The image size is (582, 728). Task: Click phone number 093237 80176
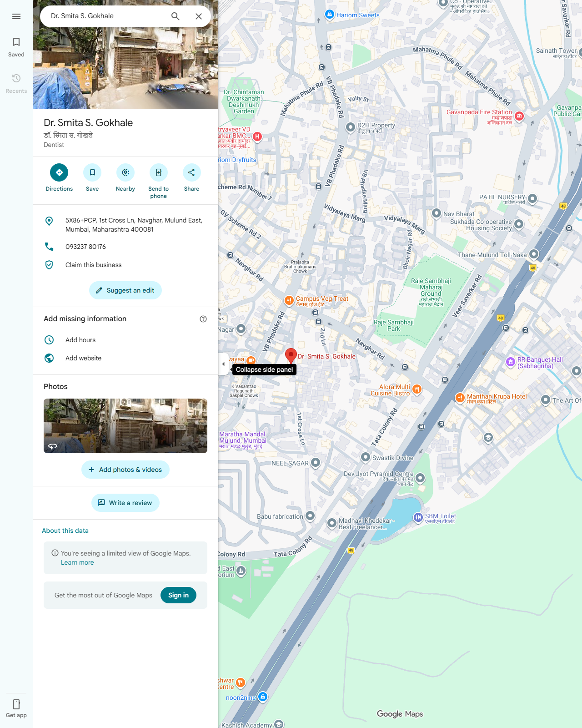(125, 247)
